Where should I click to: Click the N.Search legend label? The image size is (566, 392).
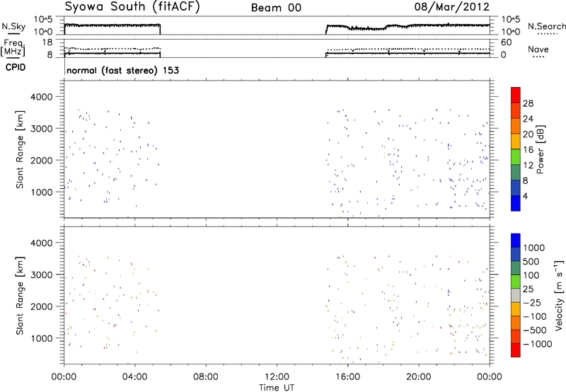[546, 26]
